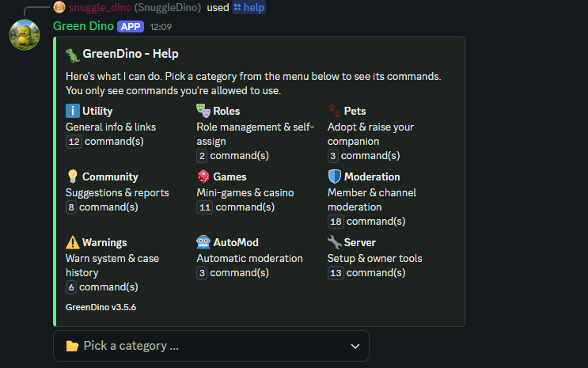Click the small snuggle_dino reply avatar
Screen dimensions: 588x368
click(x=59, y=7)
